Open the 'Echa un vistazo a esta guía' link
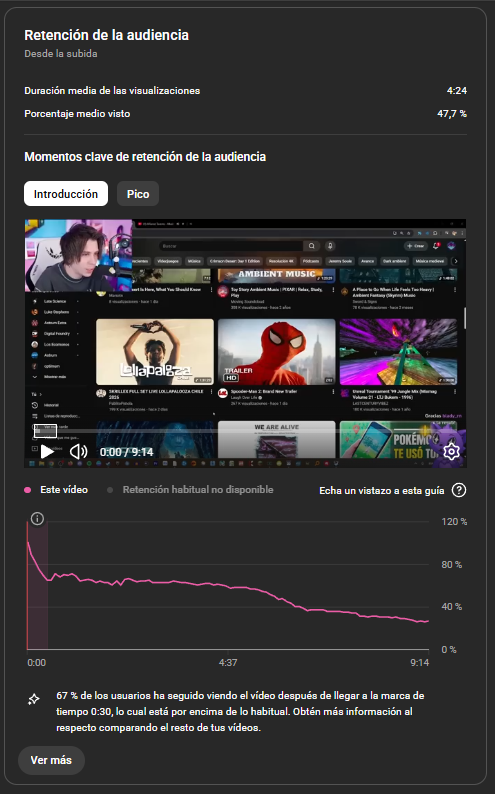 [x=382, y=490]
